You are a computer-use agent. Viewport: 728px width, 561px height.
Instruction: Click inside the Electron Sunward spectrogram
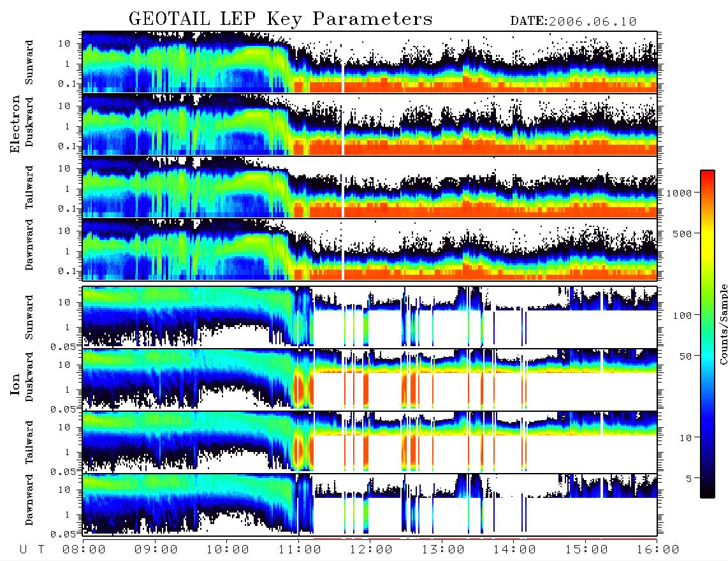coord(370,62)
